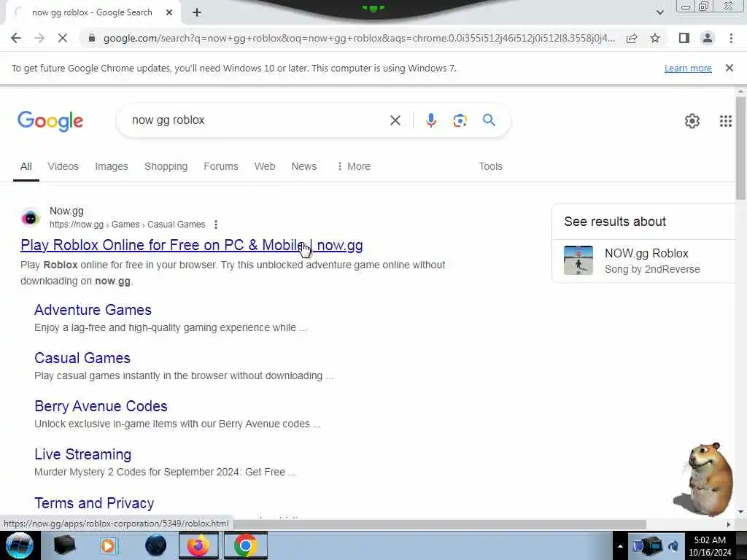
Task: Open Google quick settings gear
Action: coord(692,121)
